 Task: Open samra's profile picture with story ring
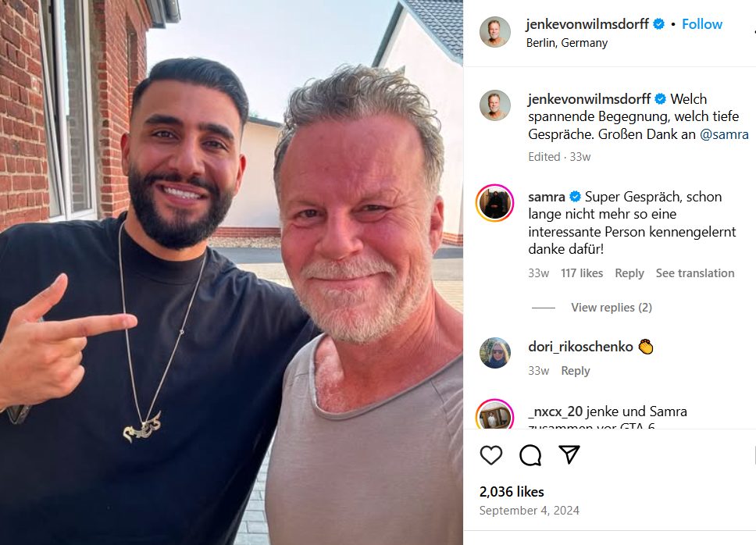[x=494, y=203]
